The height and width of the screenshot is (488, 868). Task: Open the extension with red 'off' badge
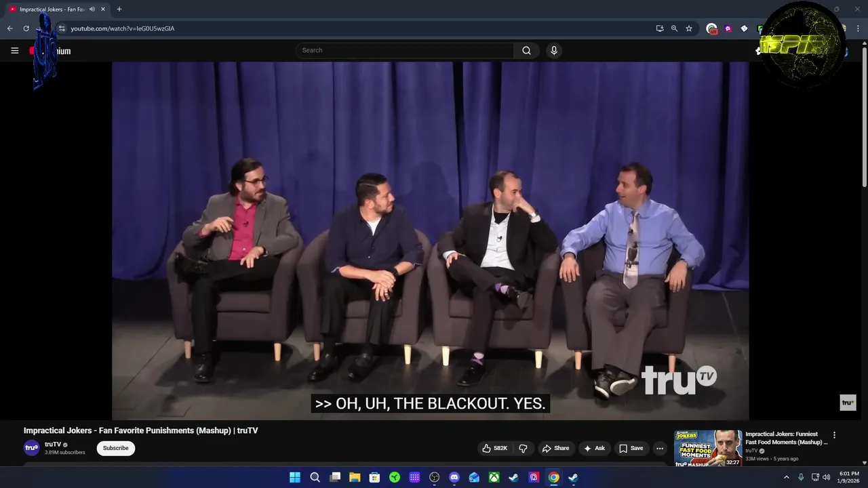[711, 28]
